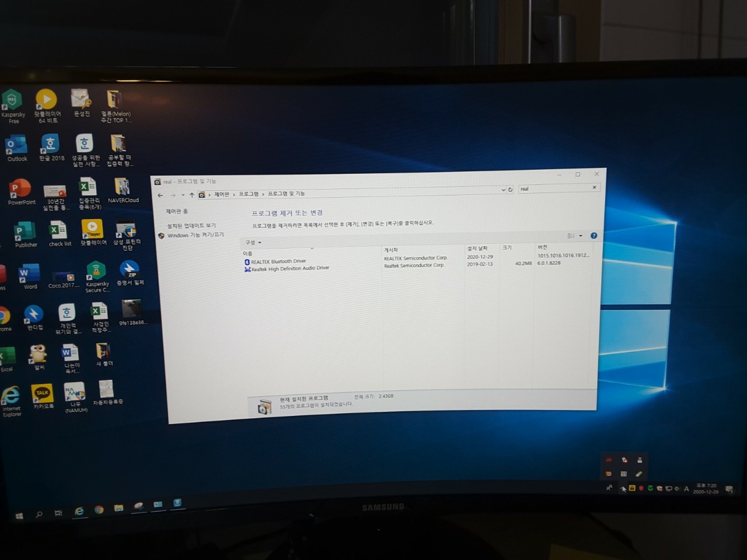
Task: Open Windows 기능 켜기/끄기 link
Action: 196,235
